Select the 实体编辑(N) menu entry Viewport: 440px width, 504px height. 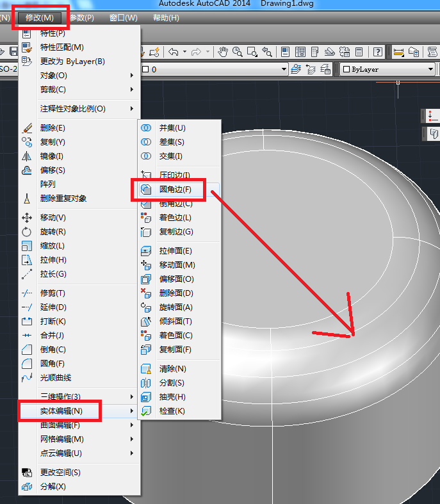79,411
